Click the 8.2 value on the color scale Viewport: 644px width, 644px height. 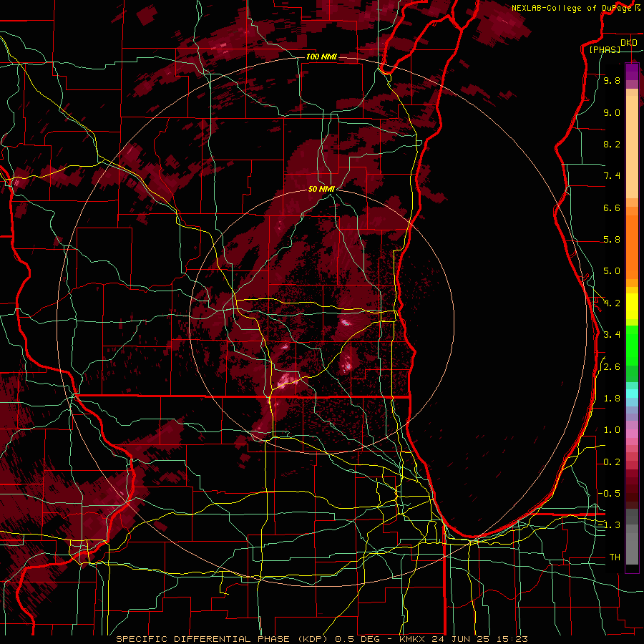click(612, 144)
